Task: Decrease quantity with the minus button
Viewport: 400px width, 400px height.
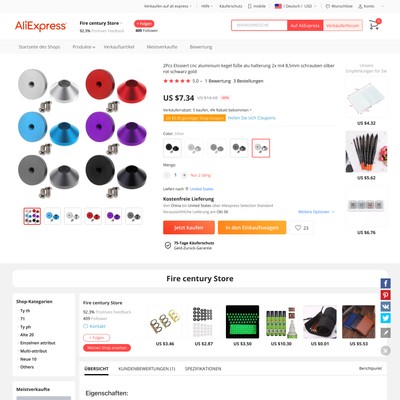Action: 167,175
